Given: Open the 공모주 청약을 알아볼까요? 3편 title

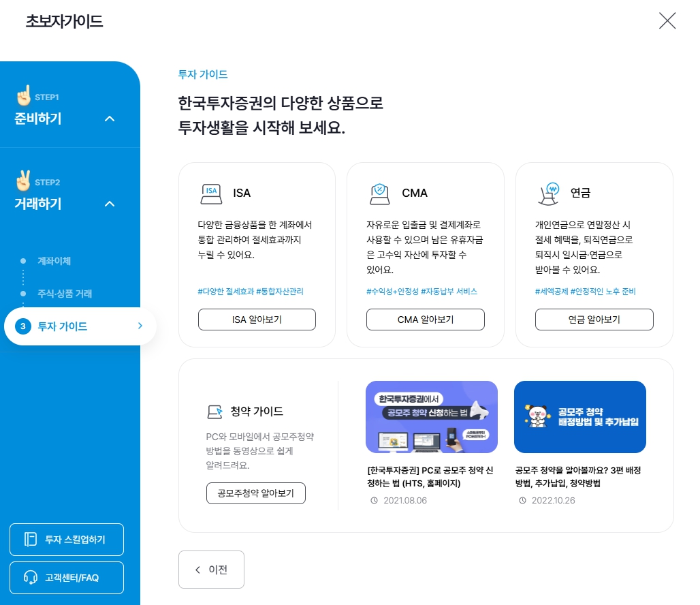Looking at the screenshot, I should (x=578, y=477).
